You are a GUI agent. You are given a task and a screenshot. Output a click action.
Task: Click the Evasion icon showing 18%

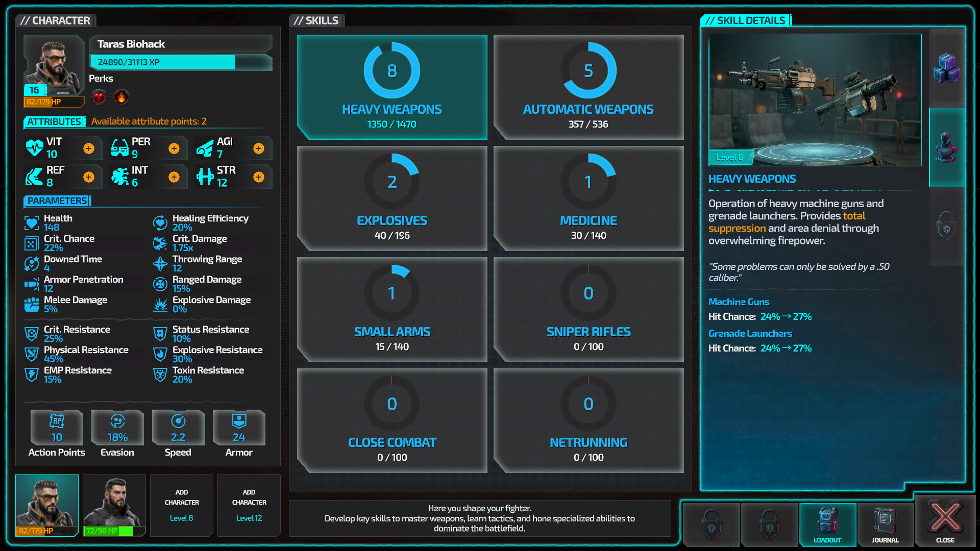tap(117, 428)
